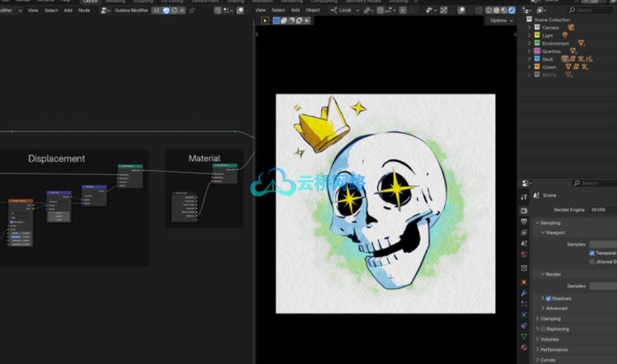The image size is (617, 364).
Task: Click the Viewport Samples field
Action: pyautogui.click(x=603, y=245)
